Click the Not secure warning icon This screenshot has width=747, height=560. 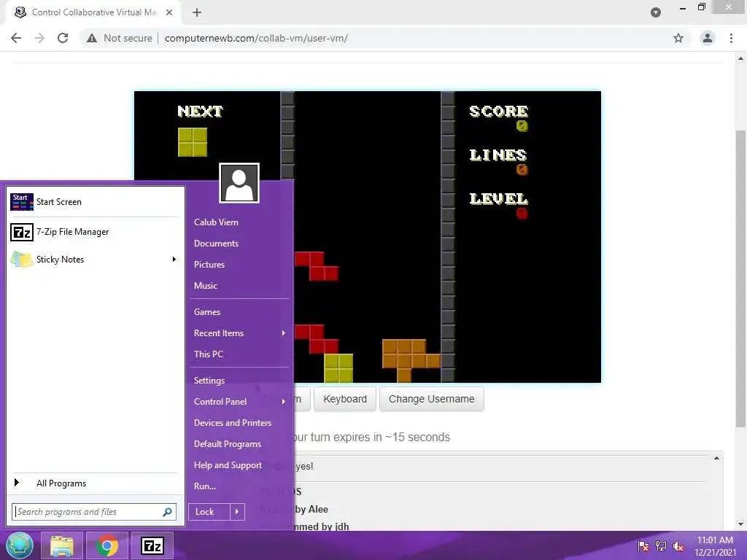(x=92, y=38)
